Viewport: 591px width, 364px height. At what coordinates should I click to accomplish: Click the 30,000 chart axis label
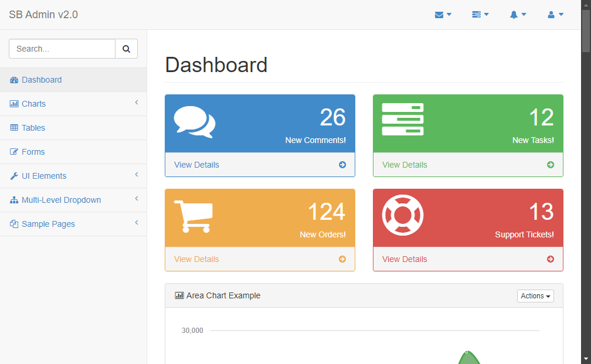point(192,331)
